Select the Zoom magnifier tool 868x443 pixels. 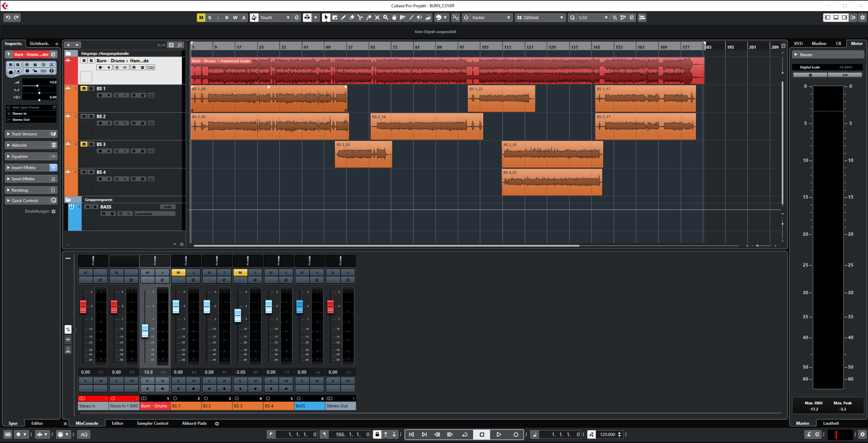coord(386,17)
